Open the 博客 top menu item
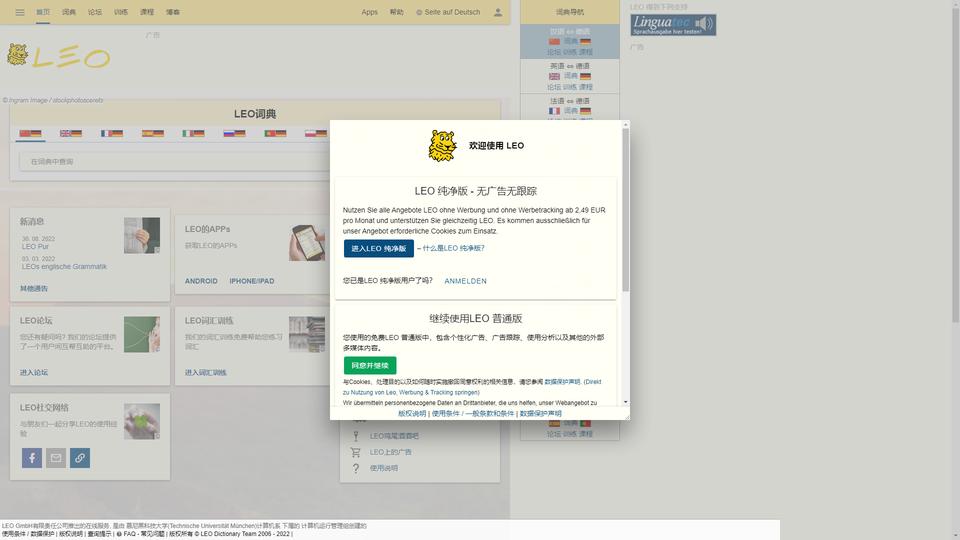 pyautogui.click(x=173, y=12)
